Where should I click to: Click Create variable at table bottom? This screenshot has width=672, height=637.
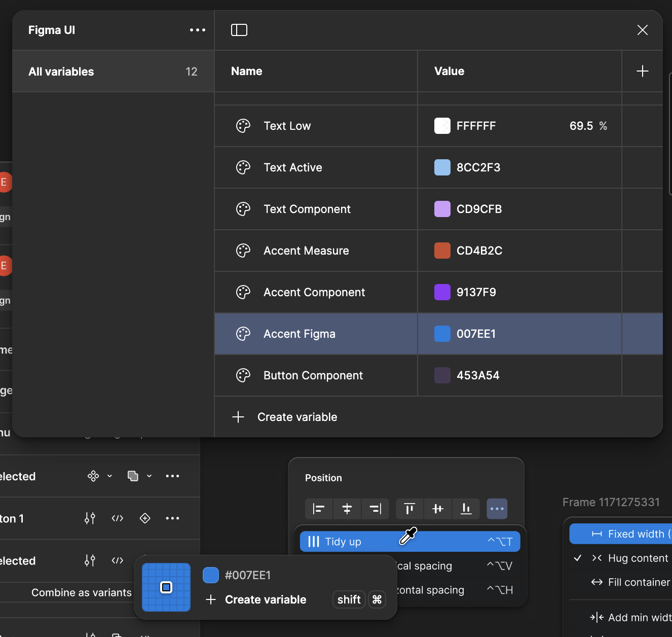(285, 417)
